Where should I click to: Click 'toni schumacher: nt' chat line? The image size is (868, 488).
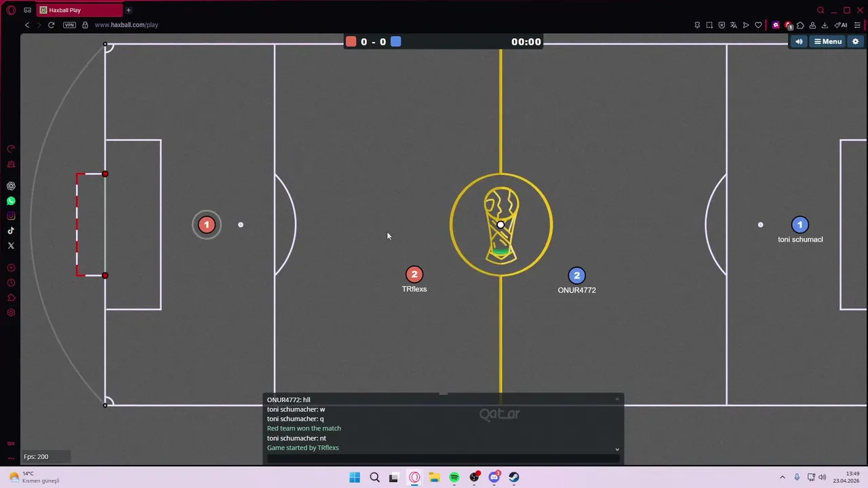point(296,439)
